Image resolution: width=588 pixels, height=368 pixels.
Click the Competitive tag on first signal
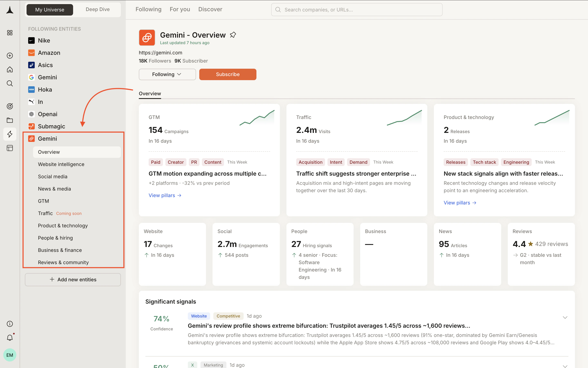click(x=228, y=316)
